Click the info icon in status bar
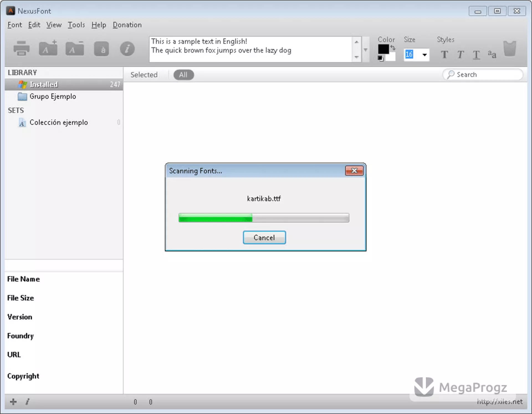The height and width of the screenshot is (414, 532). [27, 402]
